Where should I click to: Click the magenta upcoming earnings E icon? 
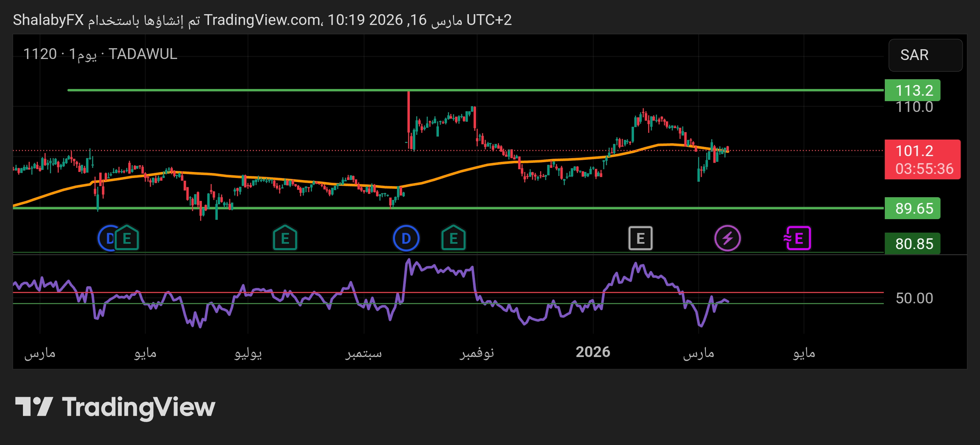[x=798, y=238]
